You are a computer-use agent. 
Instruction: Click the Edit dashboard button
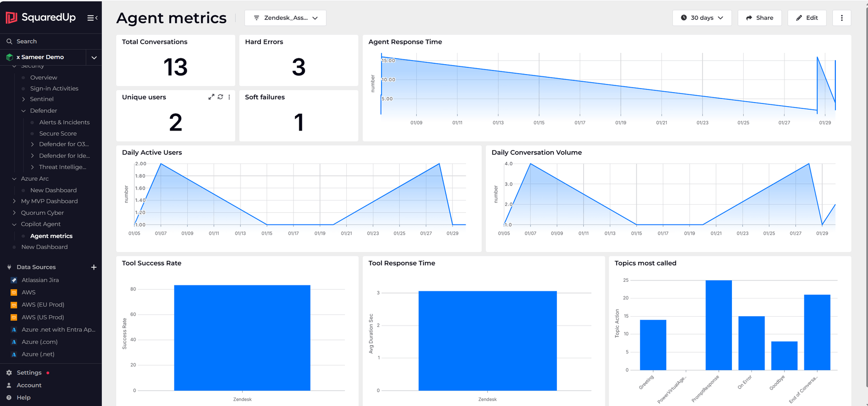pyautogui.click(x=807, y=18)
